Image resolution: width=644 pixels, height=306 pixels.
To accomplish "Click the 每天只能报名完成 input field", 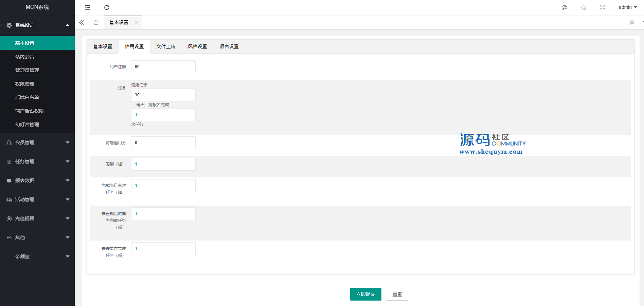I will [x=163, y=115].
